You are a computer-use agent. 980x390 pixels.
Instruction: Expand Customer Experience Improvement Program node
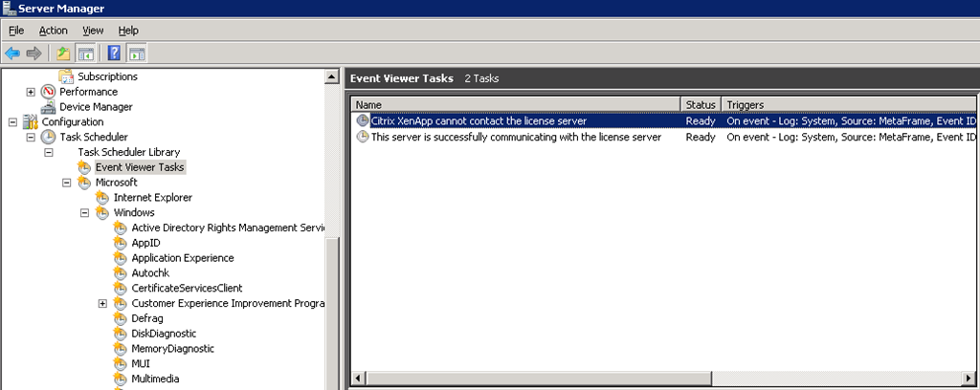103,303
